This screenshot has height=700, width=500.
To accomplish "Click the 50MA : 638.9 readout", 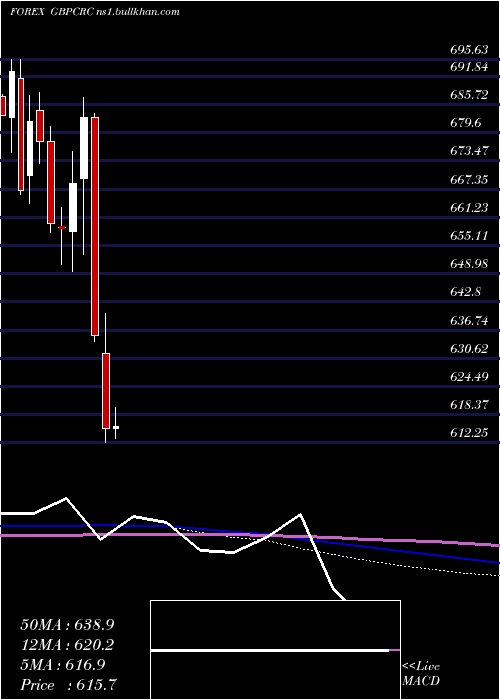I will pos(67,625).
